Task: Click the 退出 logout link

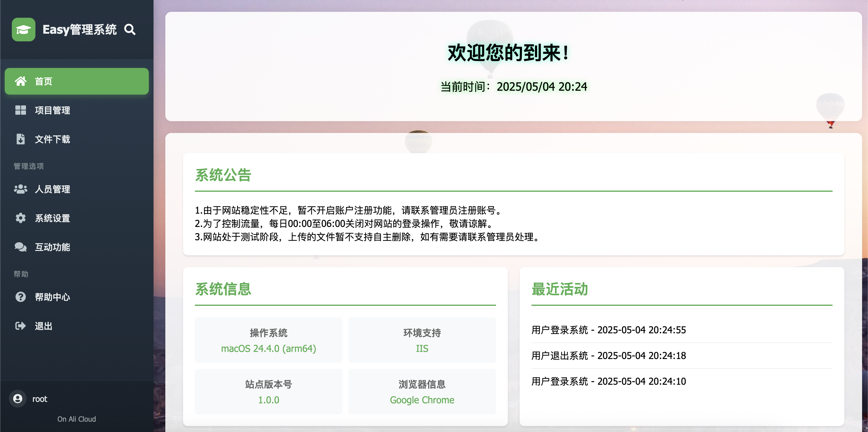Action: pyautogui.click(x=44, y=326)
